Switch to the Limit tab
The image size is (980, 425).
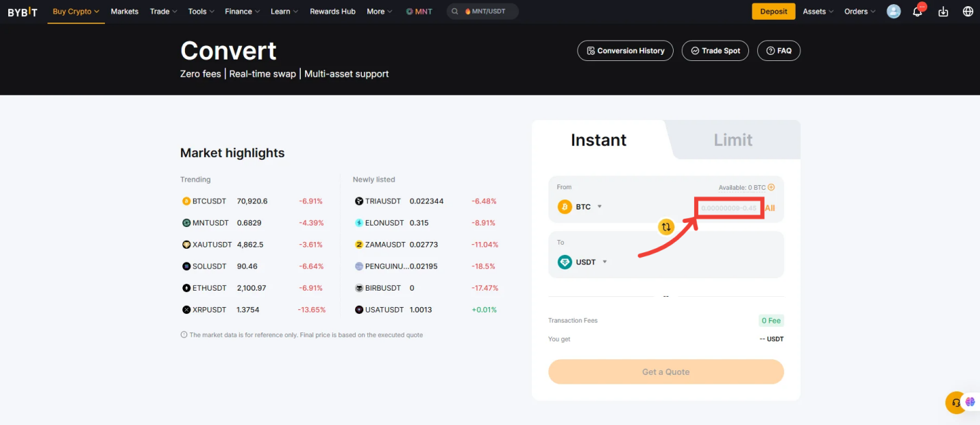pos(733,140)
